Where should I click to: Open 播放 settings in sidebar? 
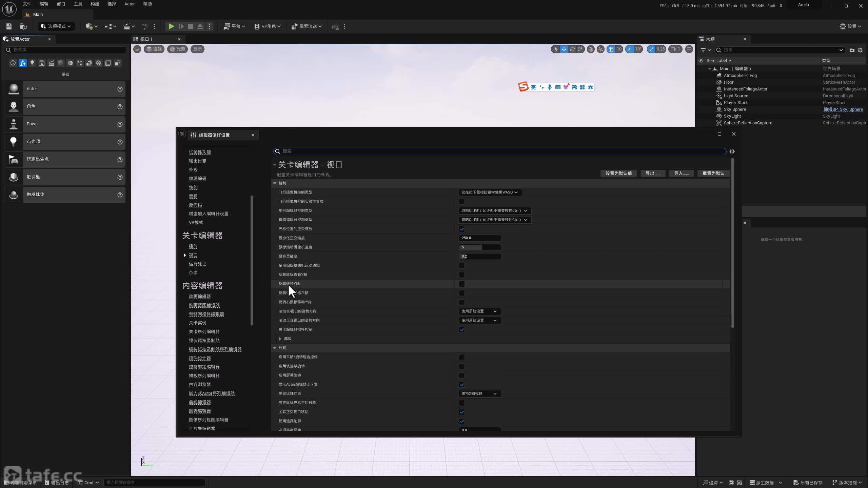pos(193,246)
